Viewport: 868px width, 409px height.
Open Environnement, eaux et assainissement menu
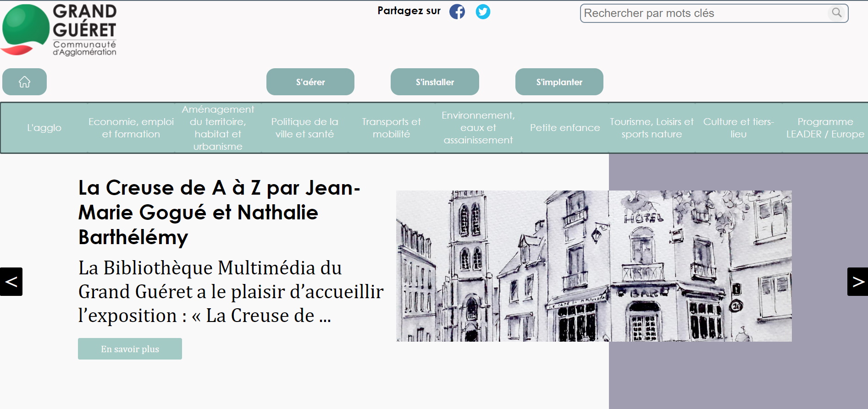(x=478, y=128)
